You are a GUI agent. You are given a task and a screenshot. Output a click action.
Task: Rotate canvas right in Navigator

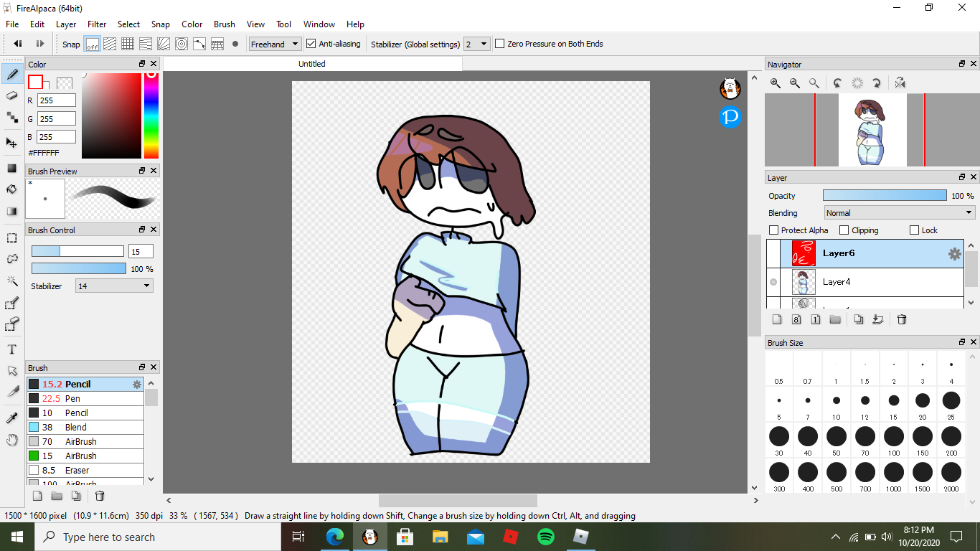(x=877, y=83)
